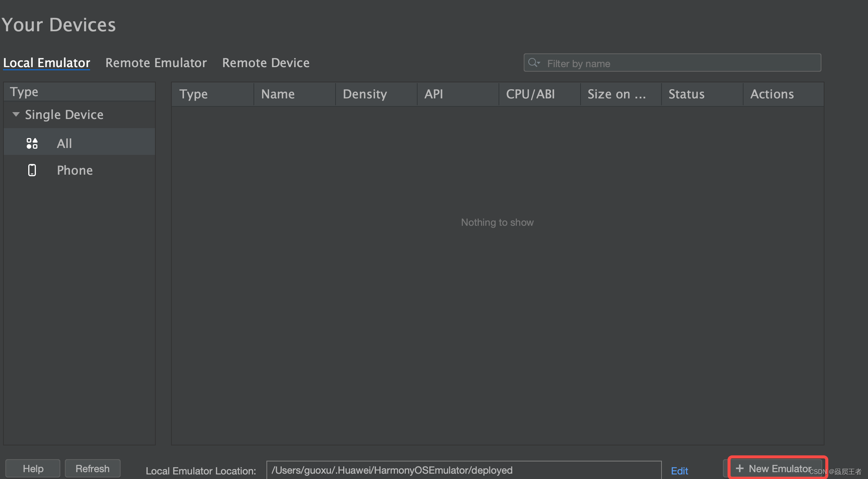Select the All category in sidebar
The image size is (868, 479).
pos(64,143)
